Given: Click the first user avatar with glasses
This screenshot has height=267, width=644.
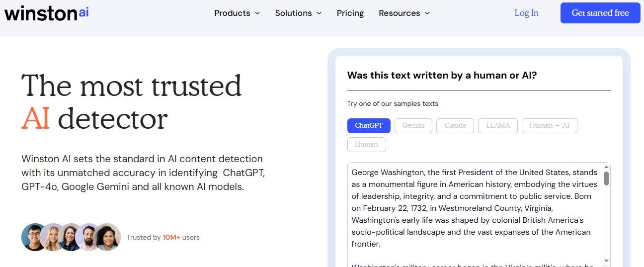Looking at the screenshot, I should click(x=35, y=237).
